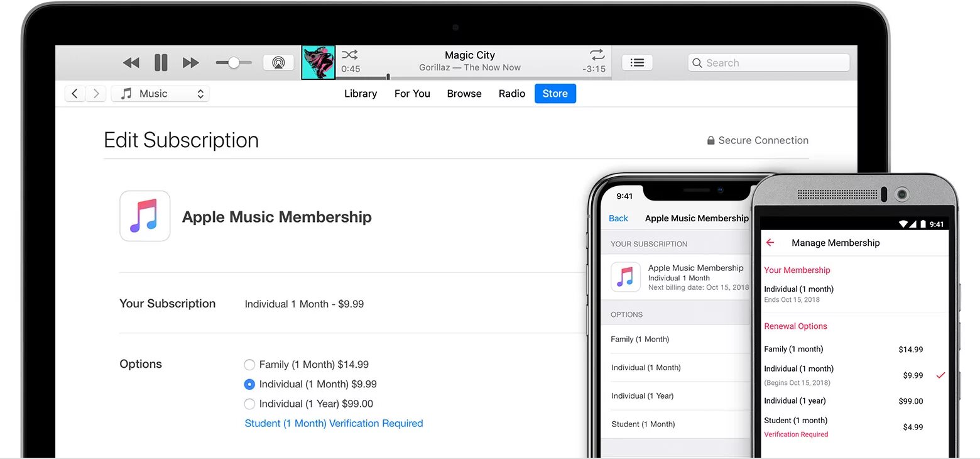This screenshot has width=980, height=459.
Task: Tap the Apple Music icon on iPhone
Action: 626,277
